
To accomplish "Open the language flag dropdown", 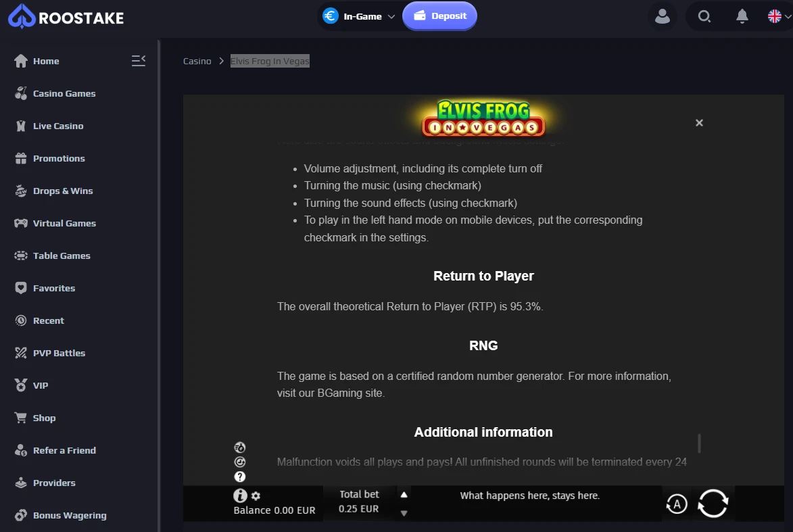I will pos(779,16).
